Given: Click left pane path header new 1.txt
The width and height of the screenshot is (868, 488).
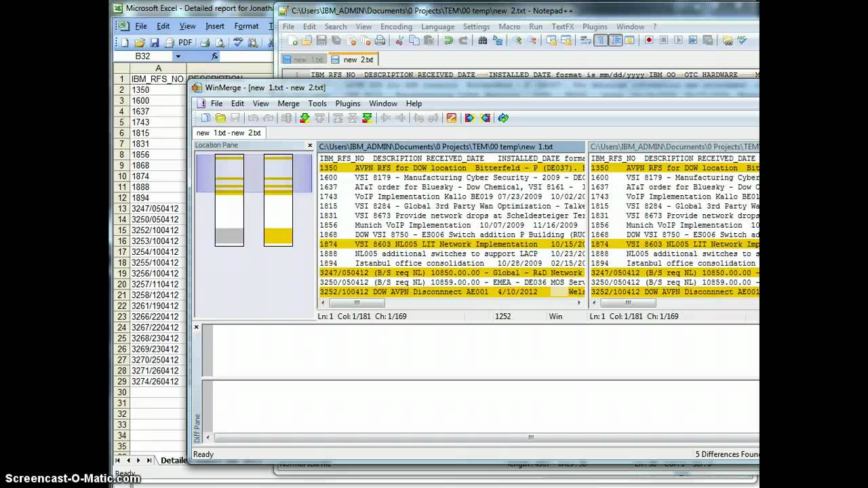Looking at the screenshot, I should (451, 146).
